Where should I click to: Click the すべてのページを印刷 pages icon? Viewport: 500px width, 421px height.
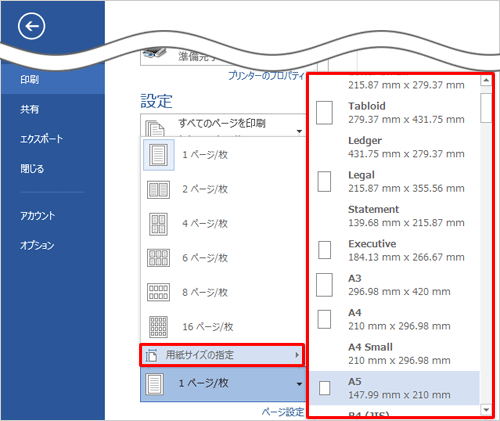155,128
